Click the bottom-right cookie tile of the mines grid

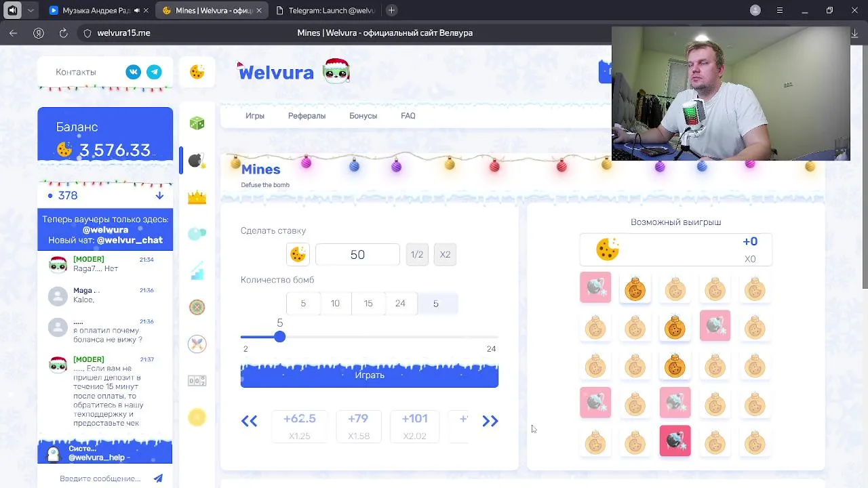755,443
